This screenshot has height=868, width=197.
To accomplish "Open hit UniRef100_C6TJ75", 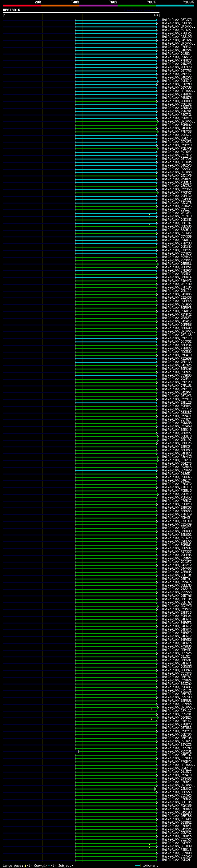I will (x=176, y=20).
